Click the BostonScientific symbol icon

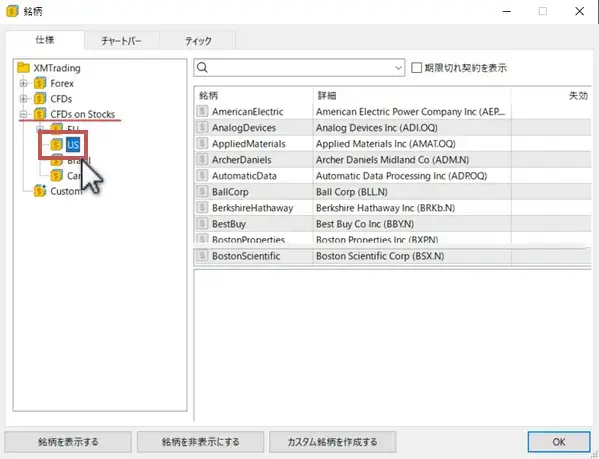(202, 255)
